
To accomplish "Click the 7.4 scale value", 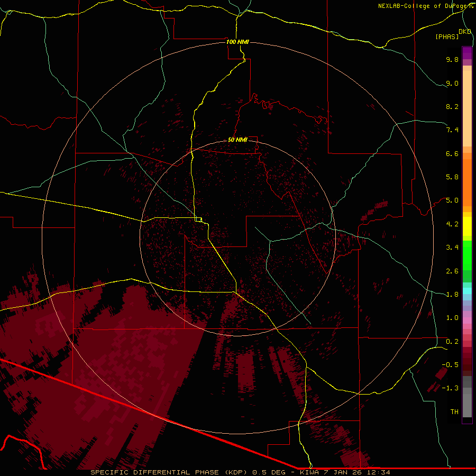I will tap(452, 130).
